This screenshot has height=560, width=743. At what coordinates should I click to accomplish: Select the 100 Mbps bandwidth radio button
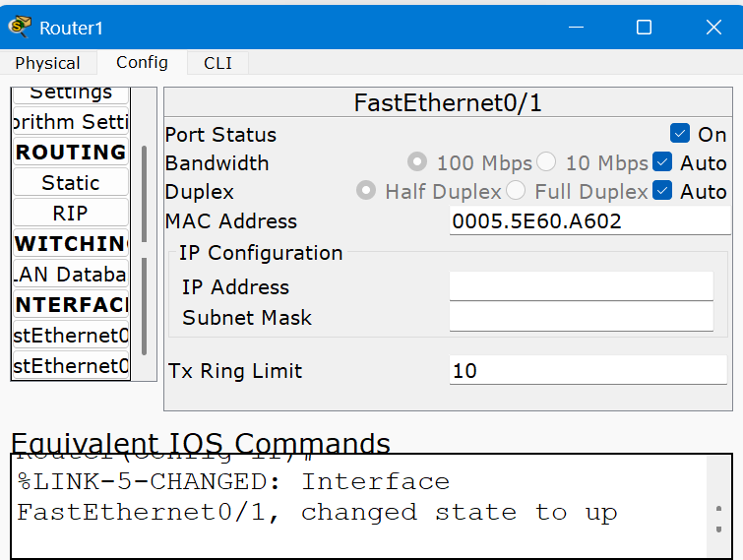pyautogui.click(x=417, y=162)
